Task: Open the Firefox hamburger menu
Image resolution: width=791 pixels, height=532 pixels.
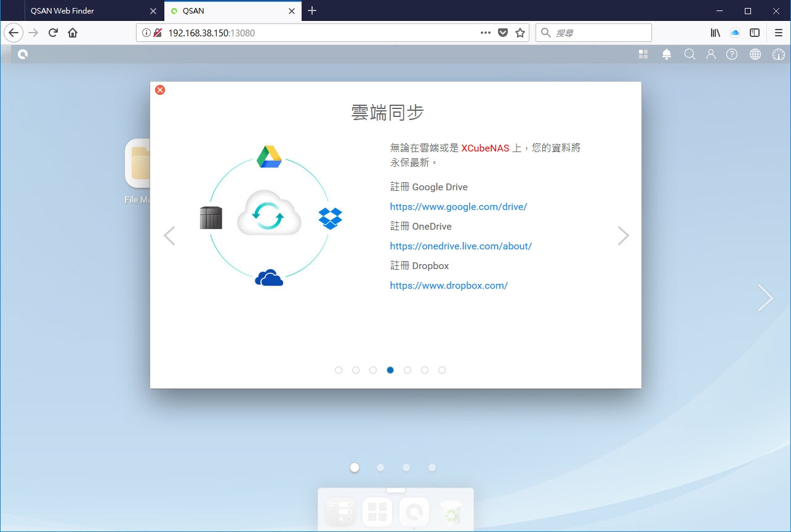Action: [x=779, y=33]
